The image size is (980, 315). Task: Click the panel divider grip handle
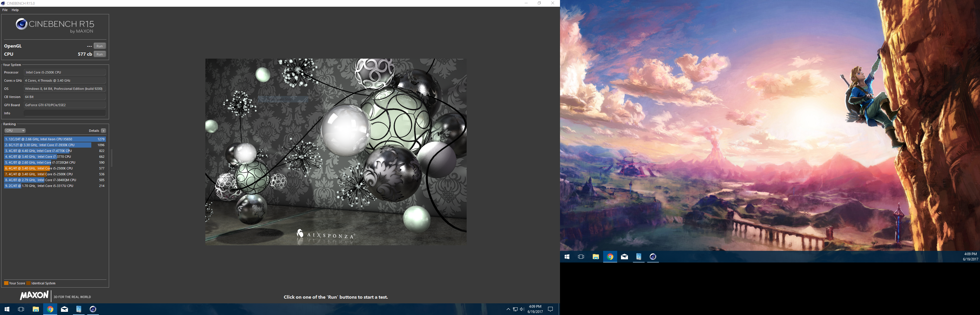tap(111, 158)
